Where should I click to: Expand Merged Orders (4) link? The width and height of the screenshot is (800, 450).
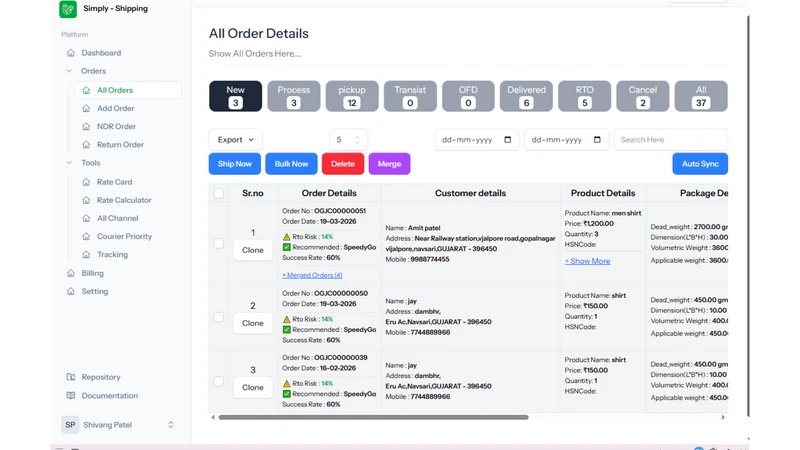click(312, 275)
